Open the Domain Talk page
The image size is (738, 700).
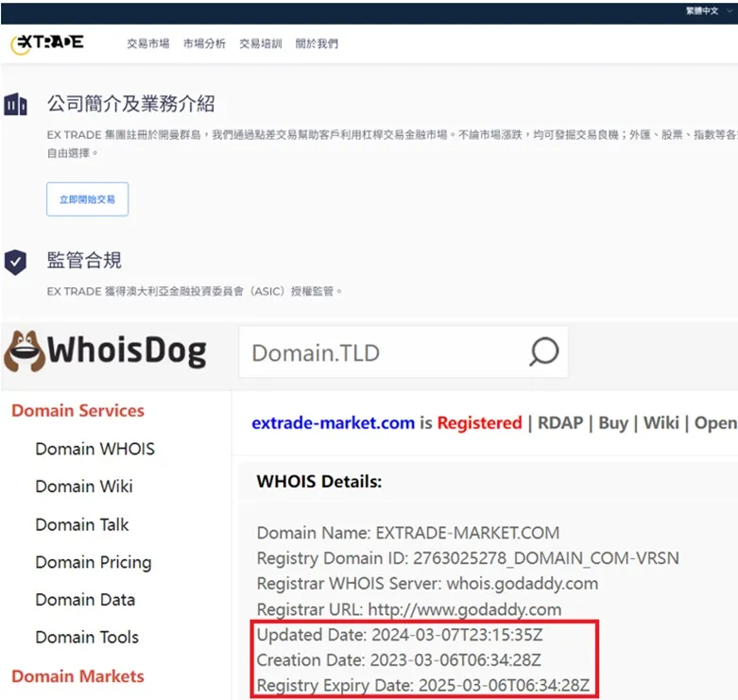(82, 524)
